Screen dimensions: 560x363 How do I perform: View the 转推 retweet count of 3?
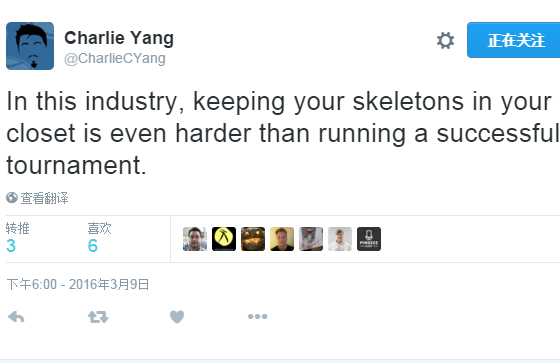18,238
